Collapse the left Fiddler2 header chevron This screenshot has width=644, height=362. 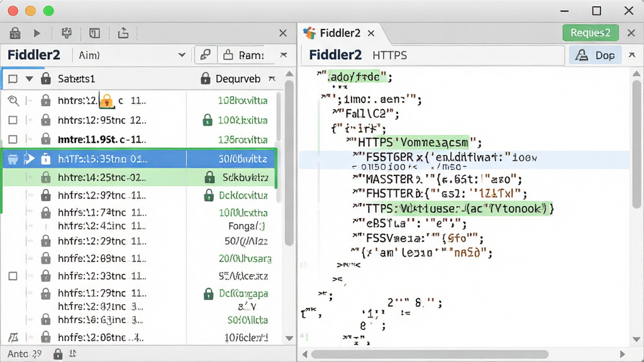[284, 55]
